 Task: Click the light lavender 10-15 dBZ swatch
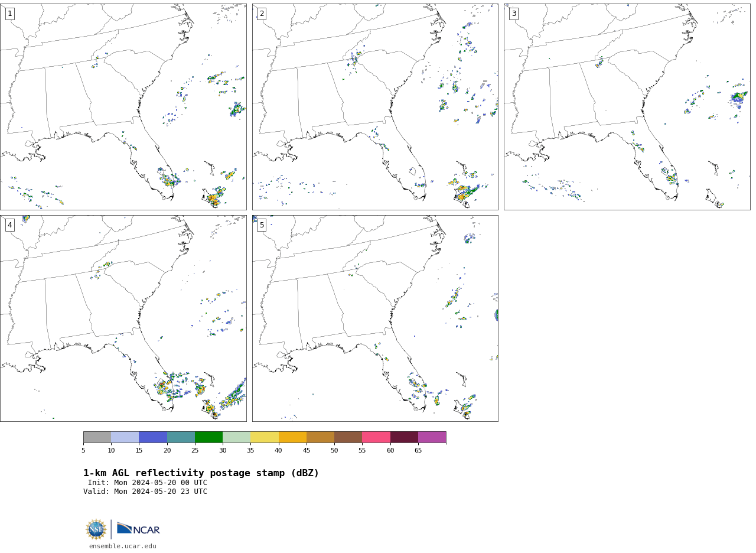coord(125,437)
